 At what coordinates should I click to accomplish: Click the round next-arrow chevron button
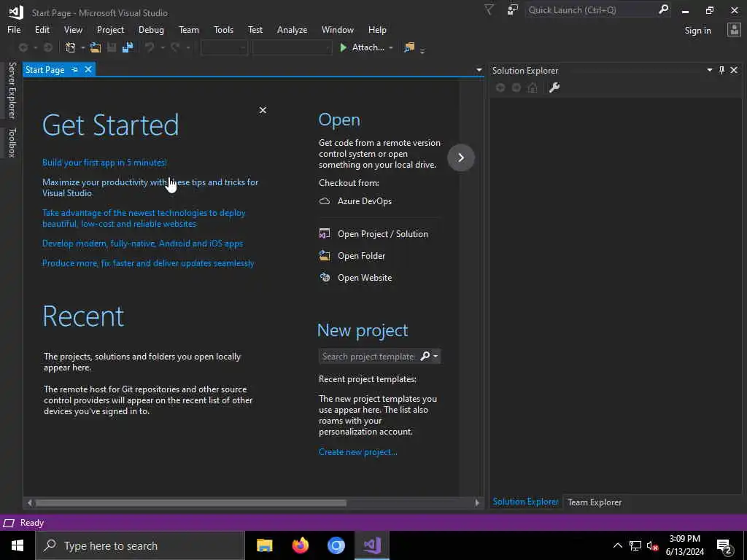pos(461,157)
